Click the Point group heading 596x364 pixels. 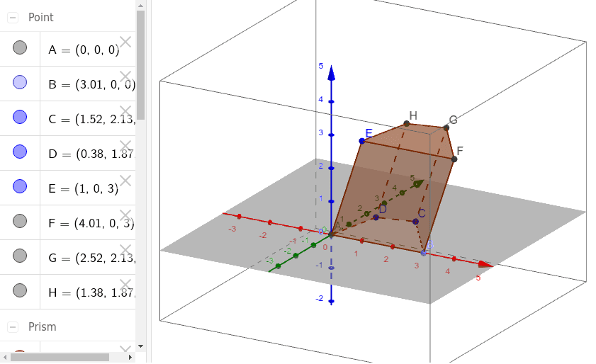tap(40, 18)
